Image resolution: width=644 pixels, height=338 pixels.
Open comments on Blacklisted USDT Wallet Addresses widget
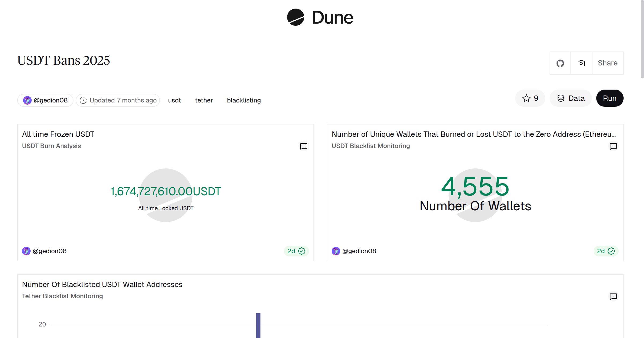click(613, 296)
